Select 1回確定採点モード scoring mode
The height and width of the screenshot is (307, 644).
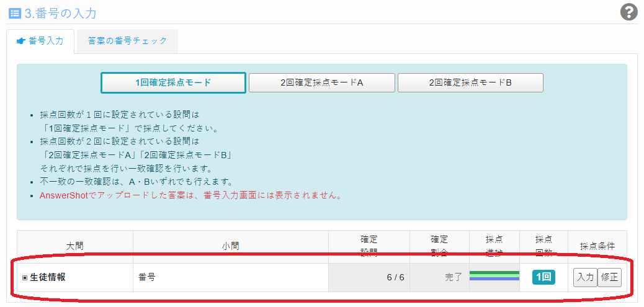[x=173, y=82]
